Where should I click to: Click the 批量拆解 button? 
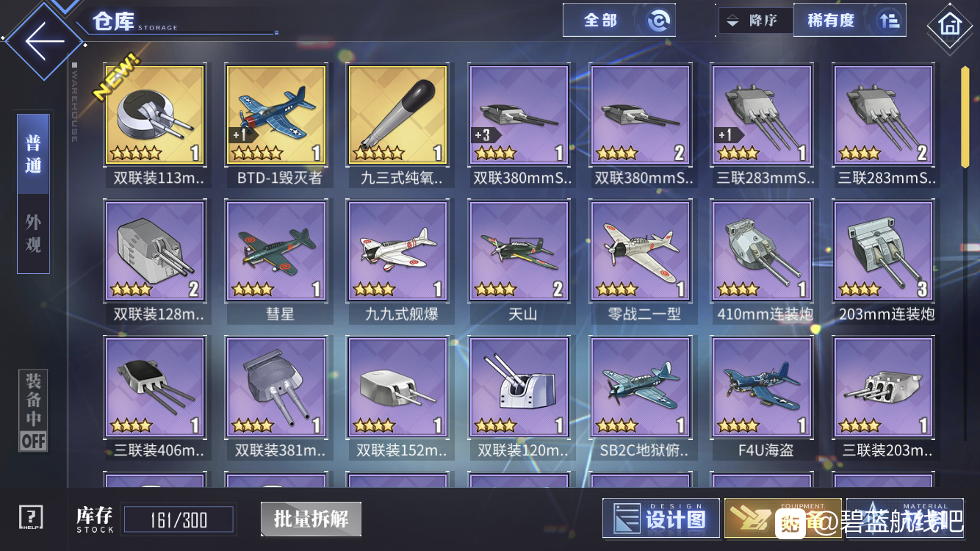(x=311, y=519)
